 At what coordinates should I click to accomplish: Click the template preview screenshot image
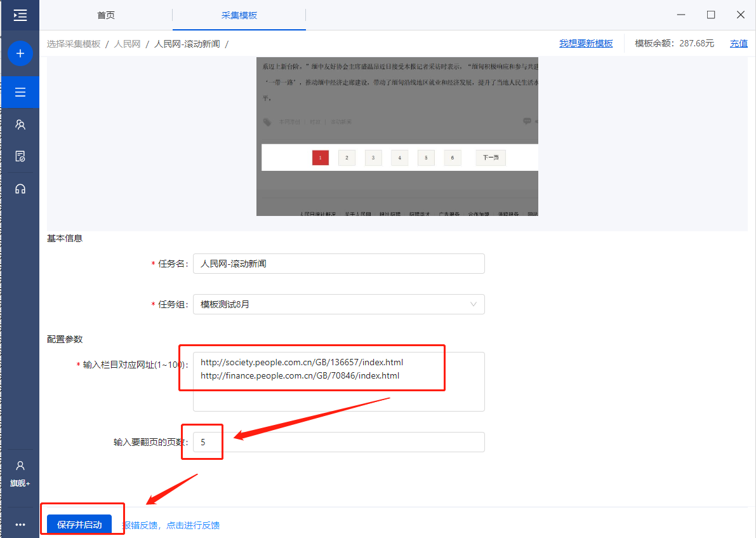tap(397, 137)
